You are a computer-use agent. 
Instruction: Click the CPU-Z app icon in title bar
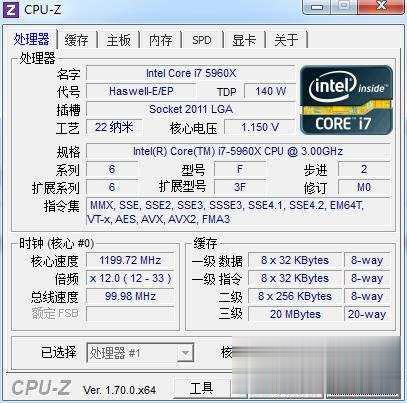(x=10, y=9)
